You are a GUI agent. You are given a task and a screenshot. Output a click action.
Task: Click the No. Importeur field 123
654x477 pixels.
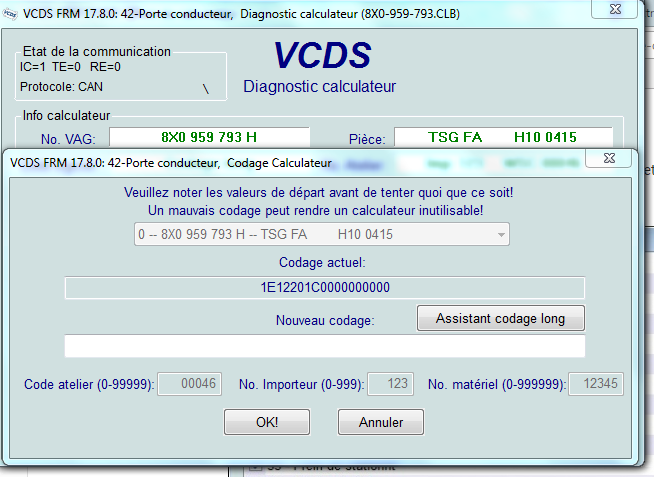click(390, 384)
